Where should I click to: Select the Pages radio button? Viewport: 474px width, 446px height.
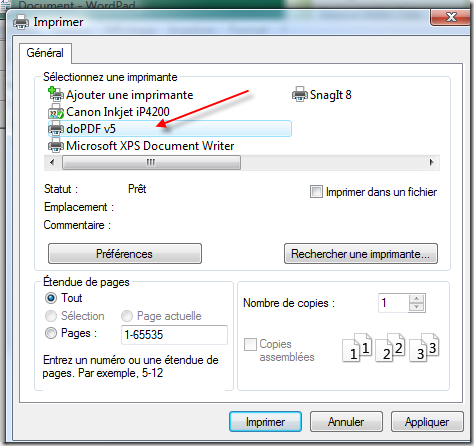click(51, 333)
